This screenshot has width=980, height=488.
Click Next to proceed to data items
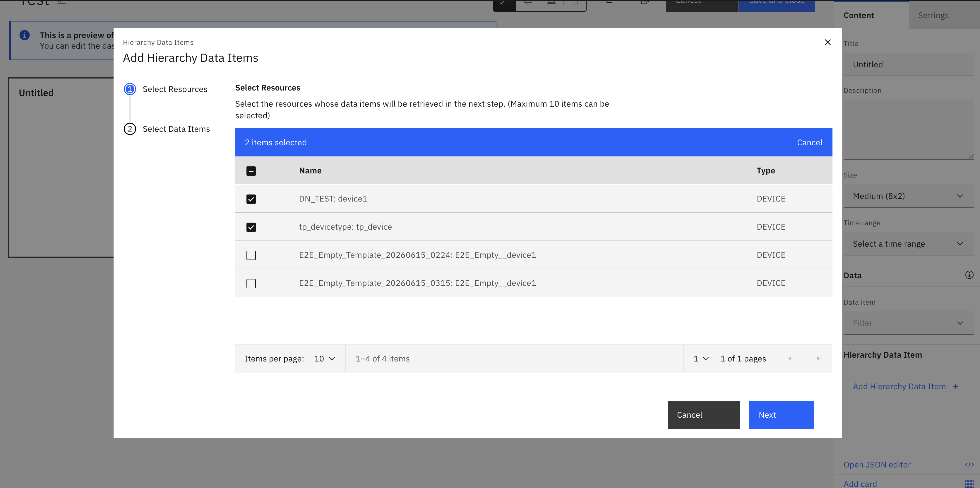click(x=782, y=414)
